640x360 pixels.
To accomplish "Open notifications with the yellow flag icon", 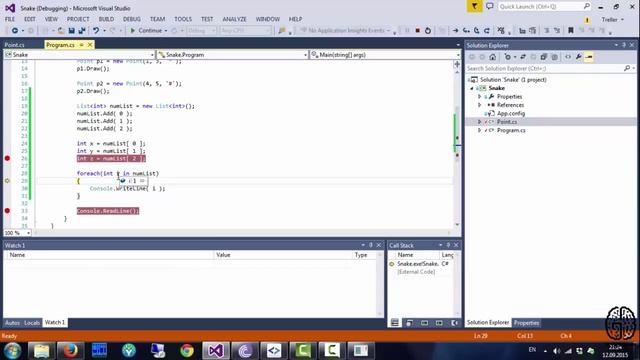I will tap(474, 7).
